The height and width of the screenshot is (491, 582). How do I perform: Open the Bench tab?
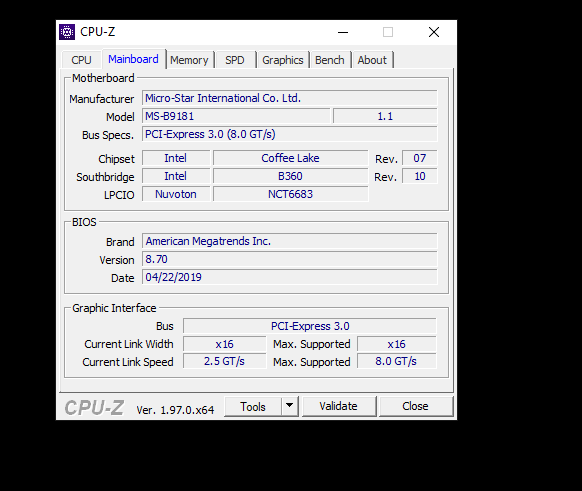(330, 60)
